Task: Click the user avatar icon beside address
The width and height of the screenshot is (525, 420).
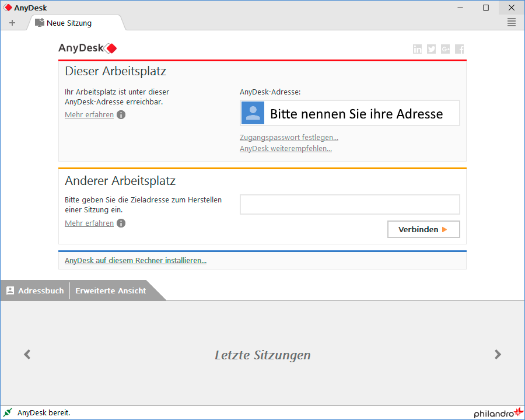Action: click(x=253, y=113)
